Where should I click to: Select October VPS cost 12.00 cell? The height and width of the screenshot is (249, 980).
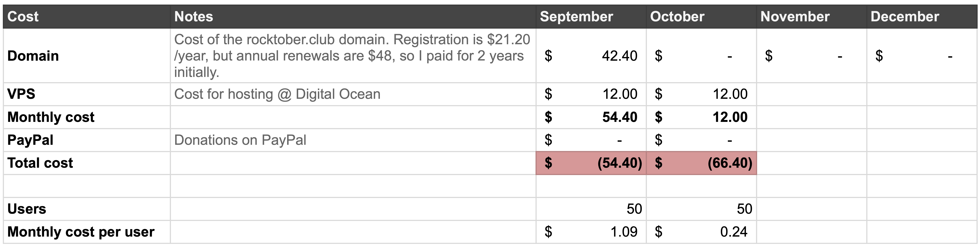[701, 94]
